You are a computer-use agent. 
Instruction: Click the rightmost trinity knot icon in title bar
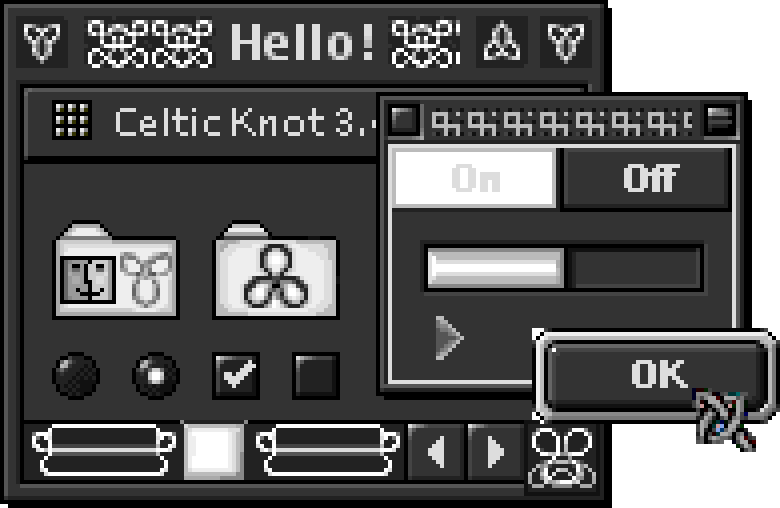pyautogui.click(x=566, y=42)
